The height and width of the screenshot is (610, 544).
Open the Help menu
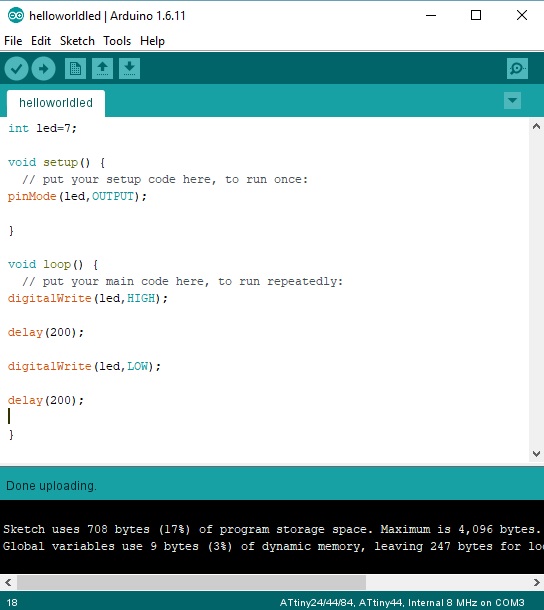click(153, 41)
